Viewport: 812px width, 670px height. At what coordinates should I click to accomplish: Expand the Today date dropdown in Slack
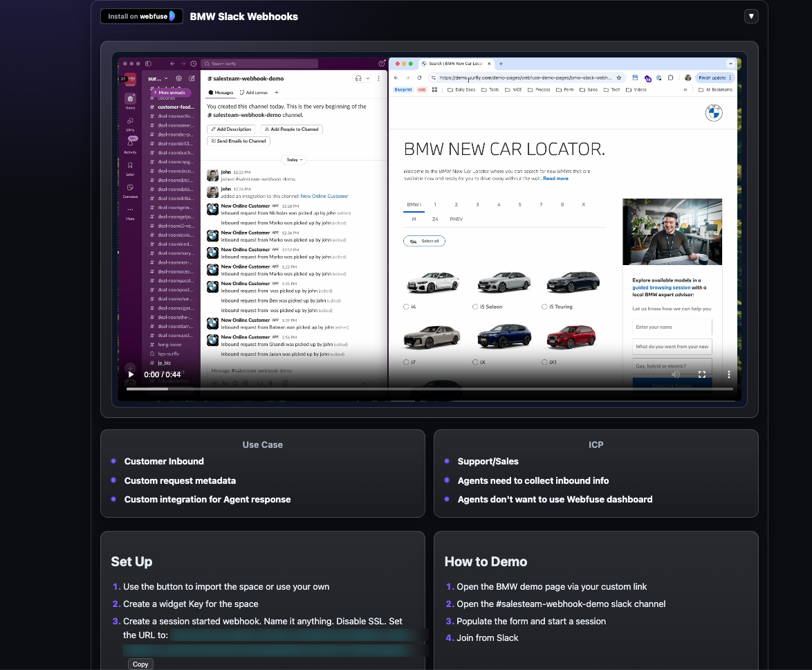point(294,160)
